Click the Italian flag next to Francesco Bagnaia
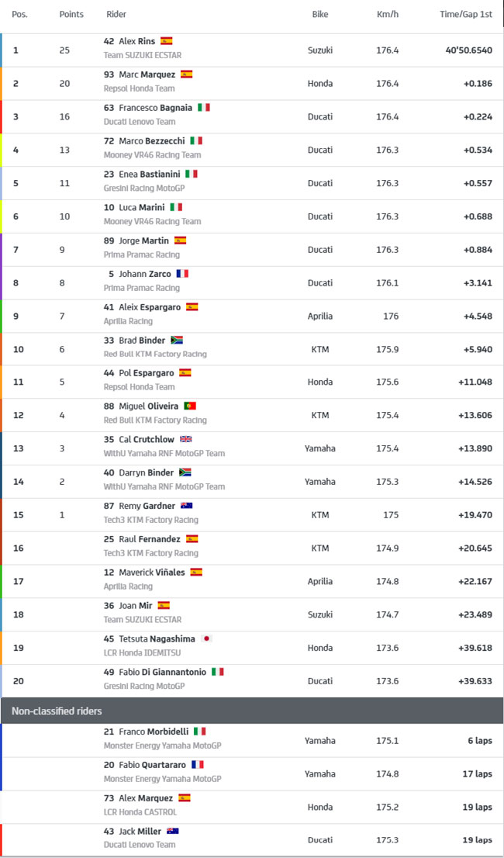This screenshot has width=504, height=858. (x=203, y=107)
